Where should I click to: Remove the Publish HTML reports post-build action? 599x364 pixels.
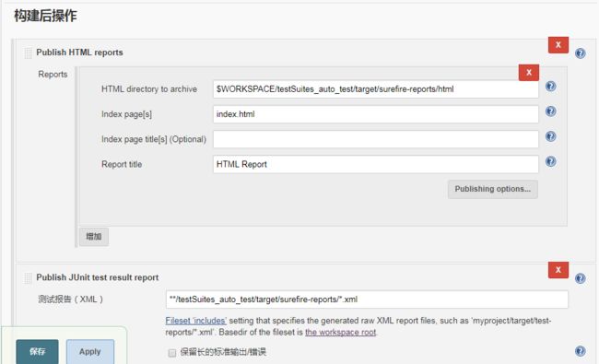pos(558,44)
